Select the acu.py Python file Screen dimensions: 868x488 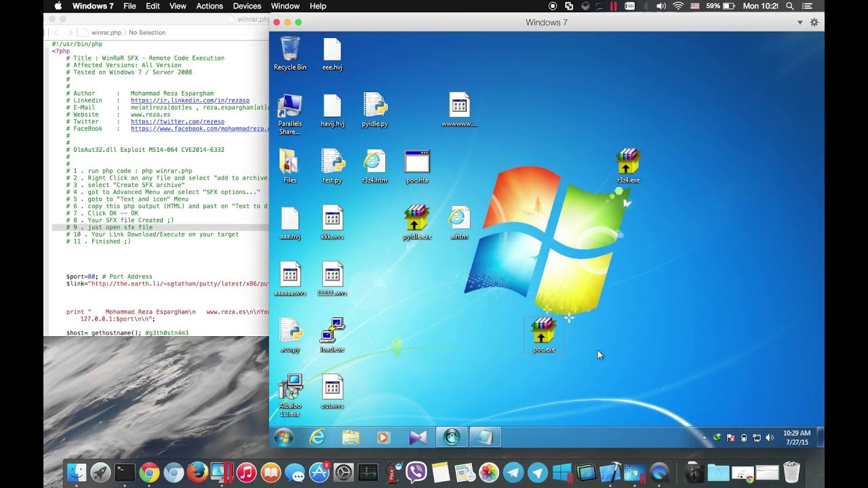coord(290,335)
